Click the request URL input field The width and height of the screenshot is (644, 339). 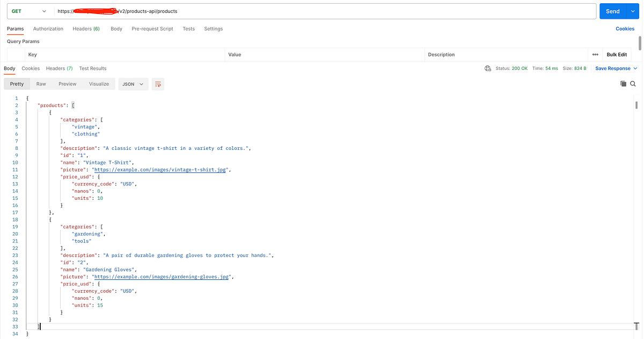pos(322,11)
